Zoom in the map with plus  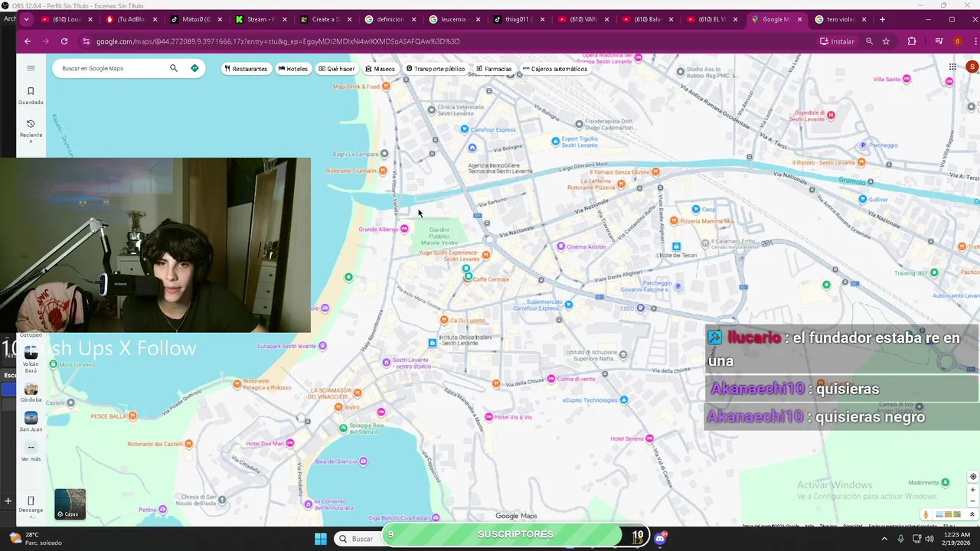tap(973, 490)
